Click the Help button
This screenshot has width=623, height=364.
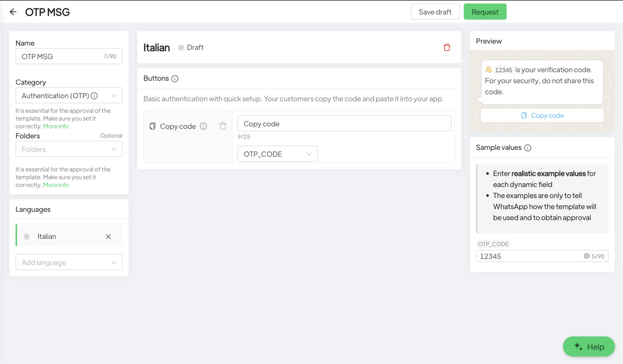589,346
